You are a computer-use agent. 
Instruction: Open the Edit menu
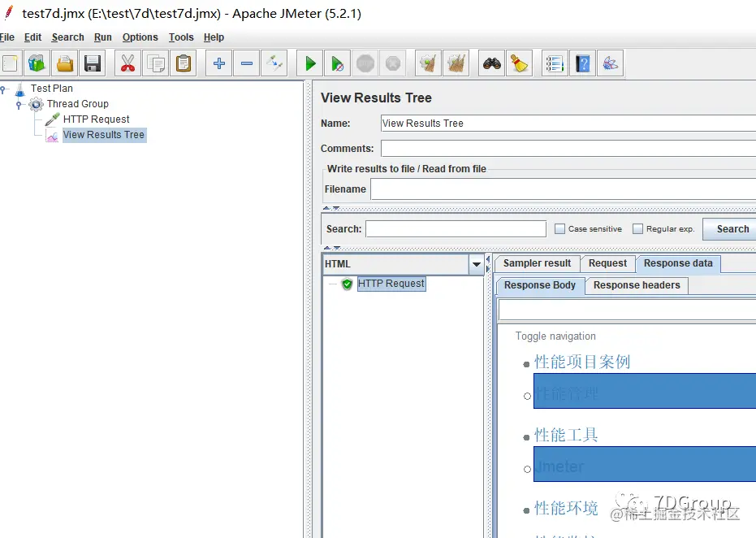[32, 37]
